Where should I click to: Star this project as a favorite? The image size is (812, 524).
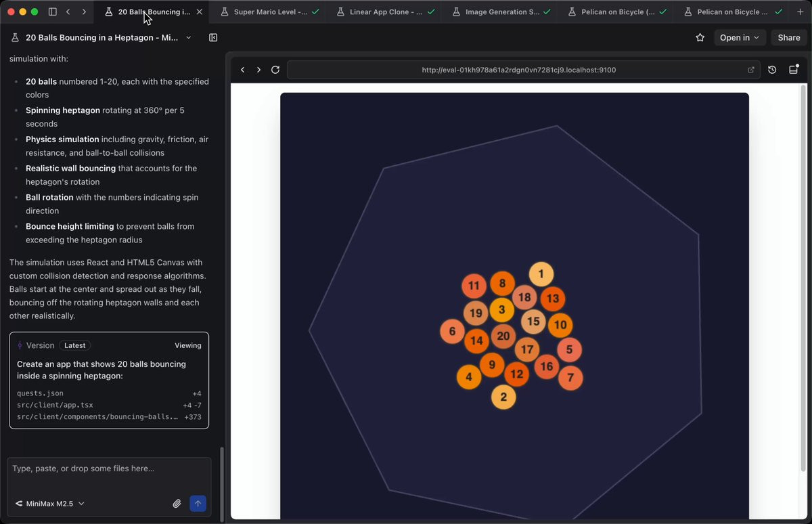click(700, 38)
